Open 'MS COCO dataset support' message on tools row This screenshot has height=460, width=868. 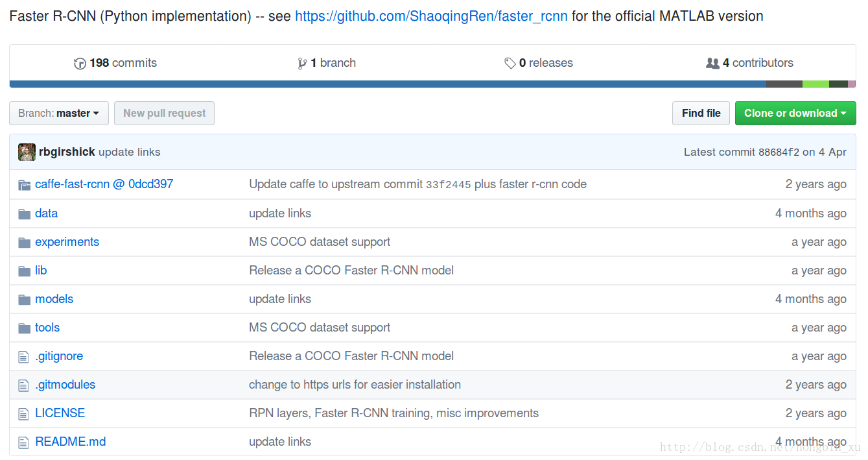[x=320, y=327]
